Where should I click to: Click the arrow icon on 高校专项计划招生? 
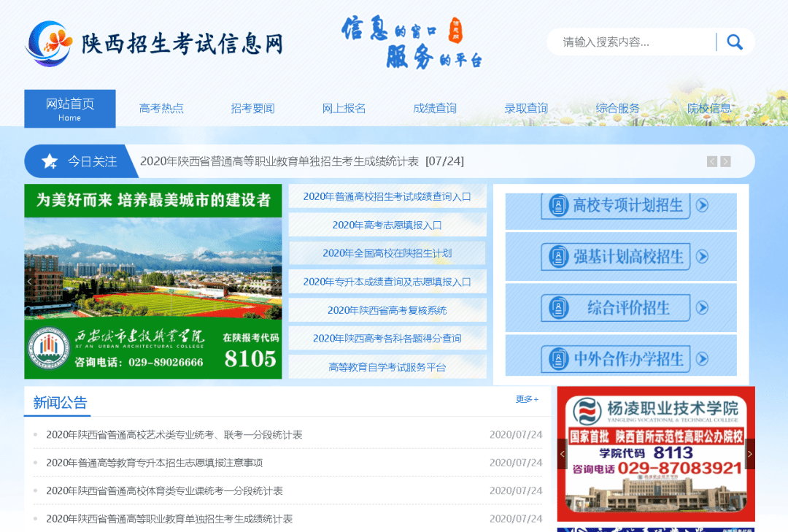[x=702, y=205]
